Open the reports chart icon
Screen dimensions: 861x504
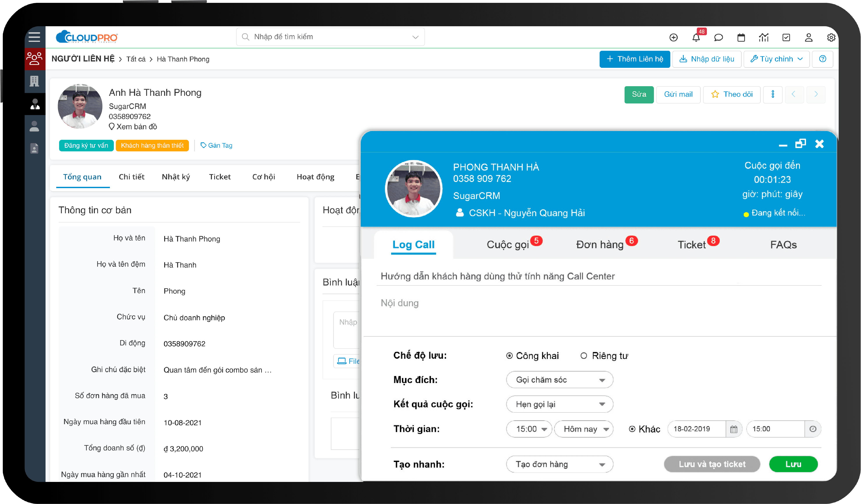point(764,37)
